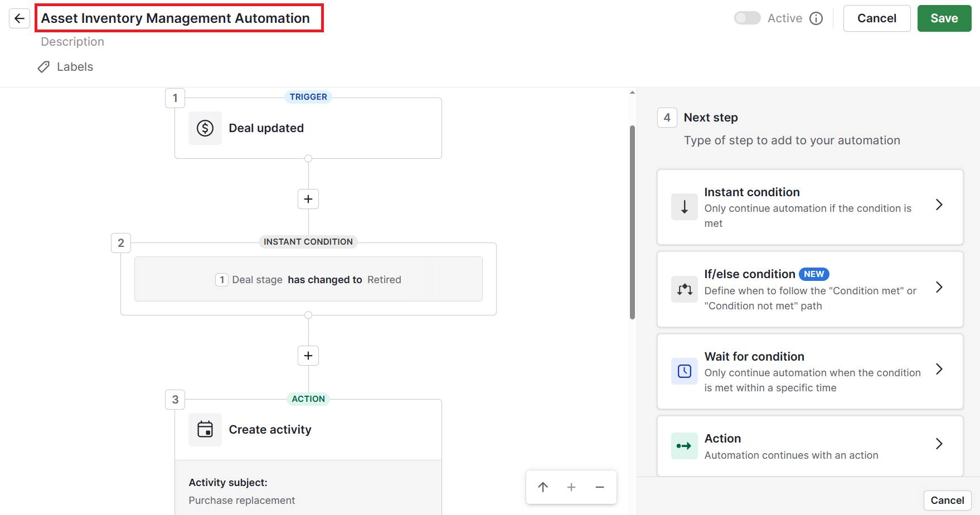
Task: Click the If/else condition branch icon
Action: tap(684, 289)
